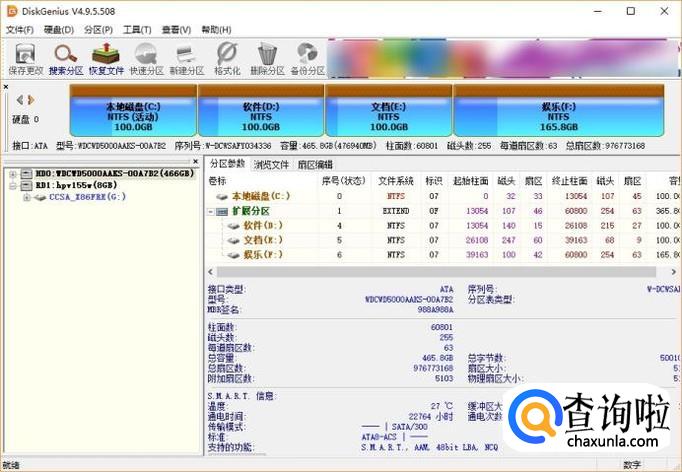The width and height of the screenshot is (682, 472).
Task: Click Quick Partition (快速分区) icon
Action: click(x=147, y=59)
